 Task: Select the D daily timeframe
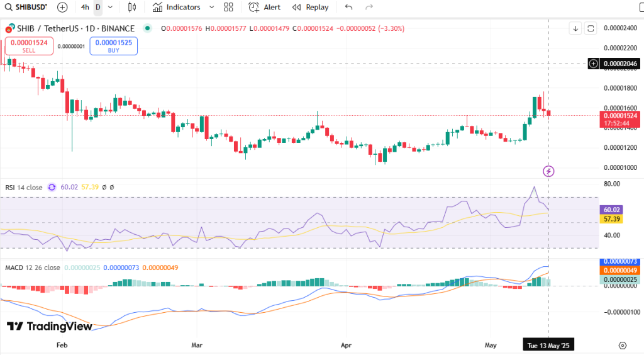97,7
